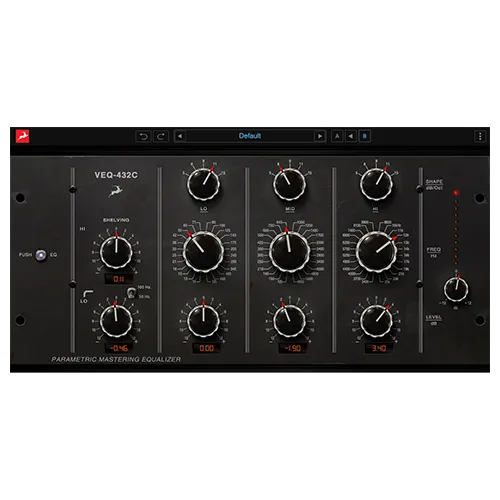The image size is (500, 500).
Task: Click the SHELVING label
Action: (116, 220)
